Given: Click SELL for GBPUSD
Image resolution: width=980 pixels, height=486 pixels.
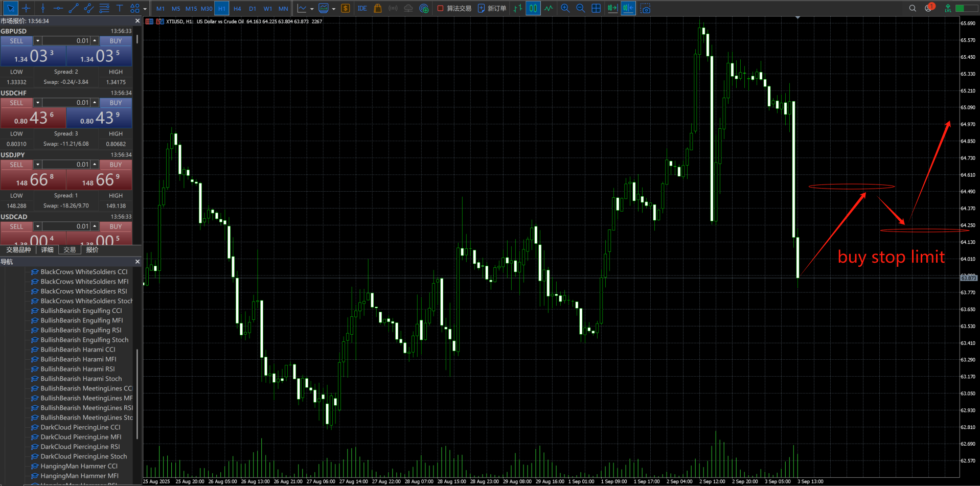Looking at the screenshot, I should click(16, 41).
